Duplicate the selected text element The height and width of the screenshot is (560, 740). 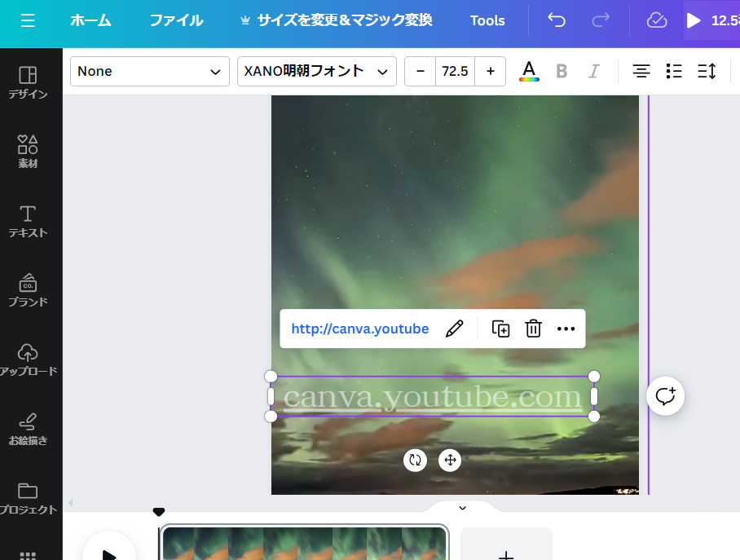(500, 329)
